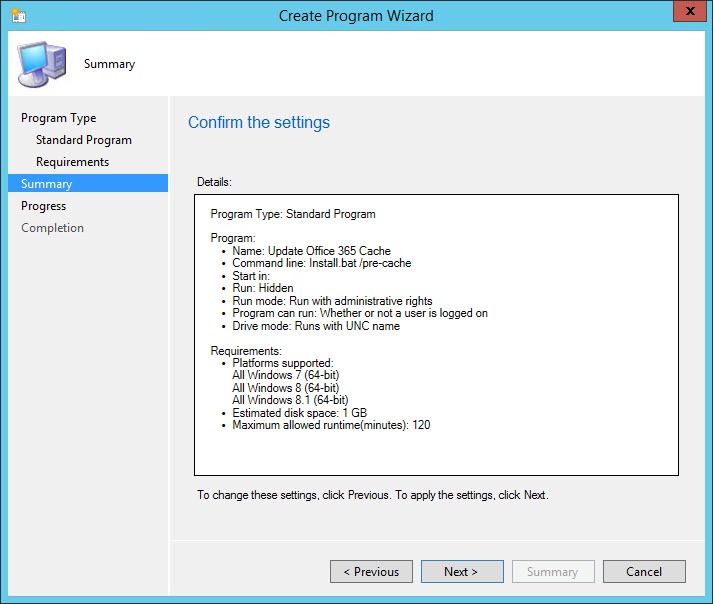This screenshot has height=604, width=713.
Task: Click the wizard icon in the title bar
Action: click(x=18, y=16)
